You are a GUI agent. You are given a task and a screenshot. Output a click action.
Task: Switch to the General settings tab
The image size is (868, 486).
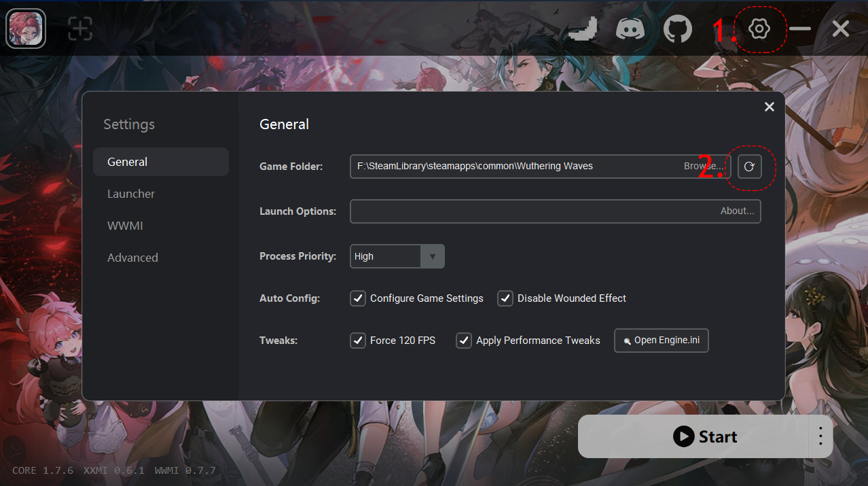coord(161,162)
